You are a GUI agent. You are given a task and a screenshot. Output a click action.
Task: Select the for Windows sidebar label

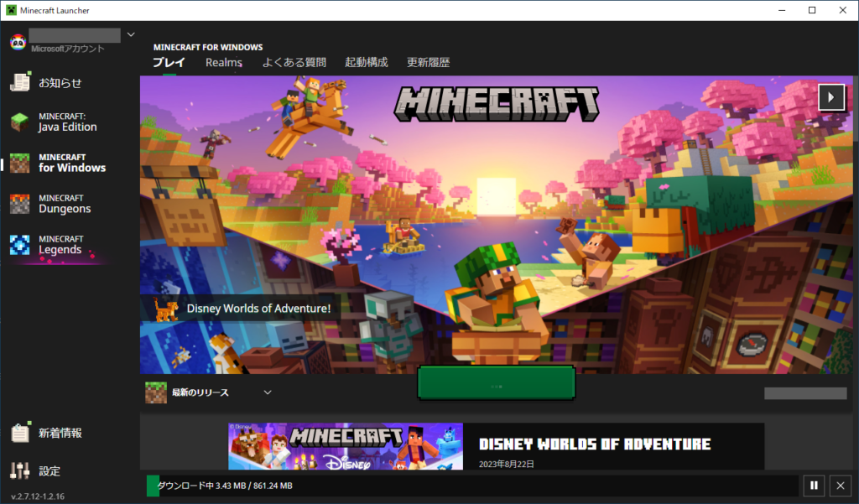(72, 168)
